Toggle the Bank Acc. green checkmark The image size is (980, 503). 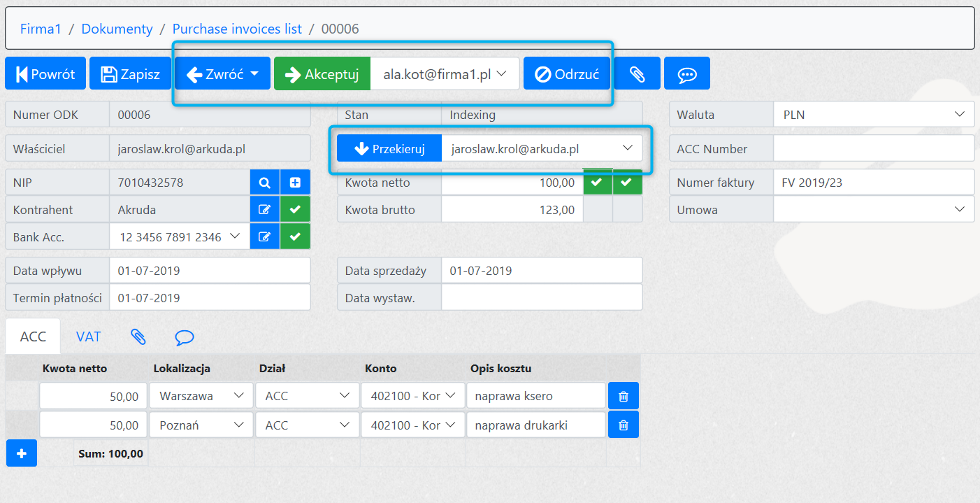pyautogui.click(x=295, y=237)
